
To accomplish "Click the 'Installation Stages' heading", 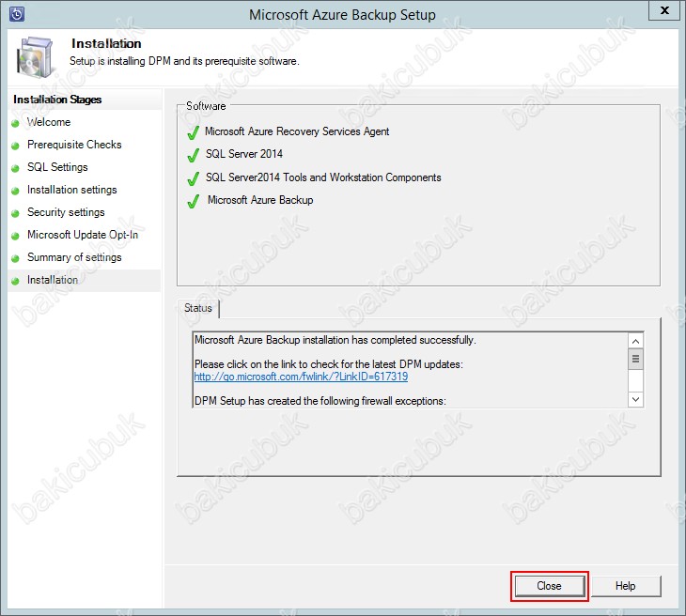I will (57, 100).
